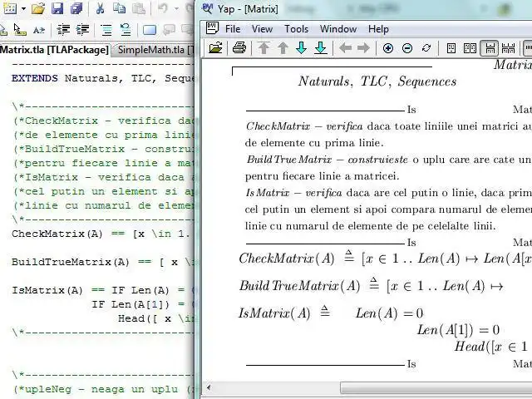
Task: Click the New file icon in editor
Action: click(x=9, y=8)
